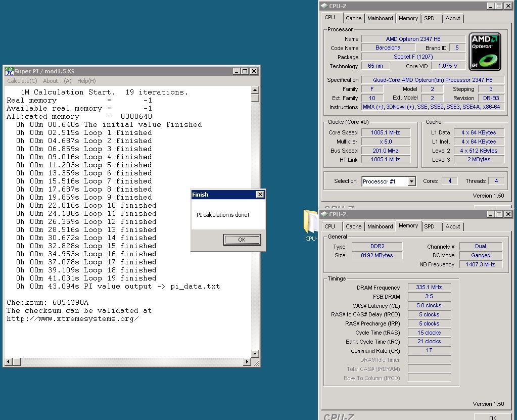
Task: Switch to Mainboard tab in bottom CPU-Z
Action: pos(380,226)
